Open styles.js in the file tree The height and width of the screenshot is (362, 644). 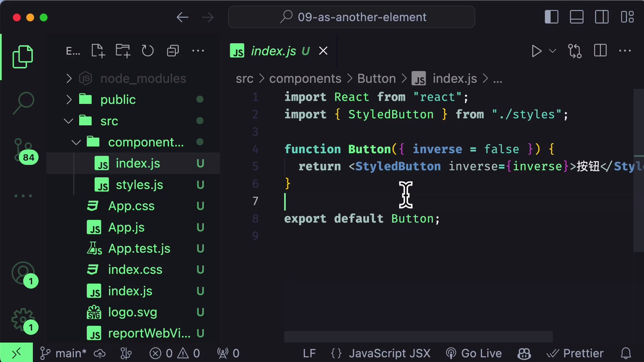[139, 185]
